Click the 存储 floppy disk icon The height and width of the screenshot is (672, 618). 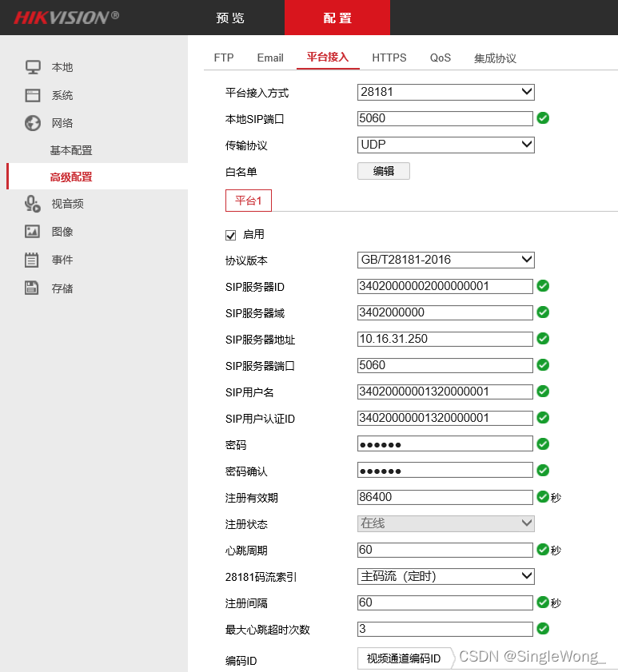coord(32,288)
